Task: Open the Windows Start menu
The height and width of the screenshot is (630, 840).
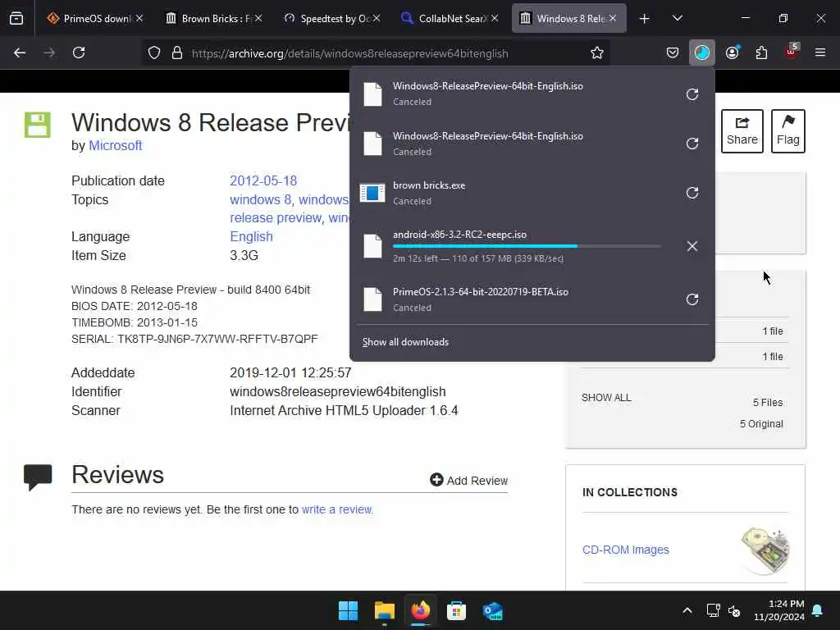Action: [348, 610]
